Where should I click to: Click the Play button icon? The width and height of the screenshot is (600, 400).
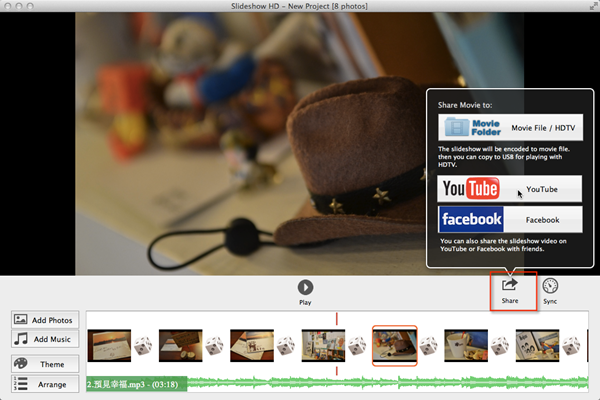(305, 287)
